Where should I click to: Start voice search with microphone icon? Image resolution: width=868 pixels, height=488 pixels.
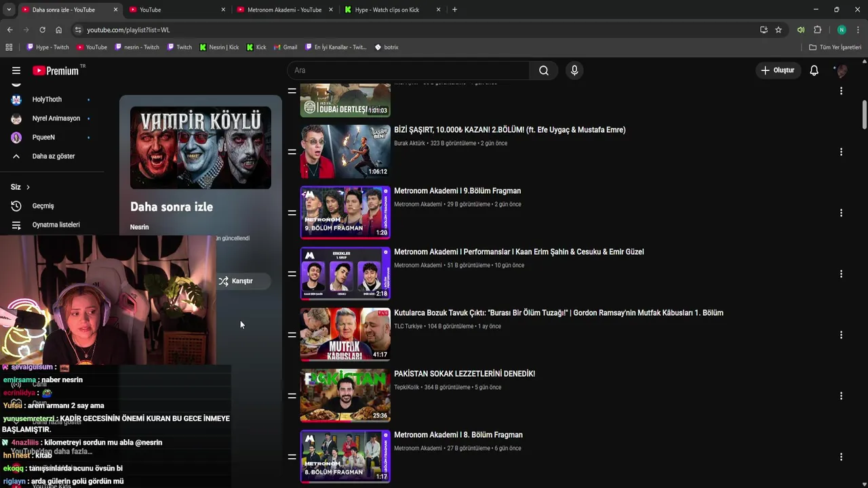point(574,70)
